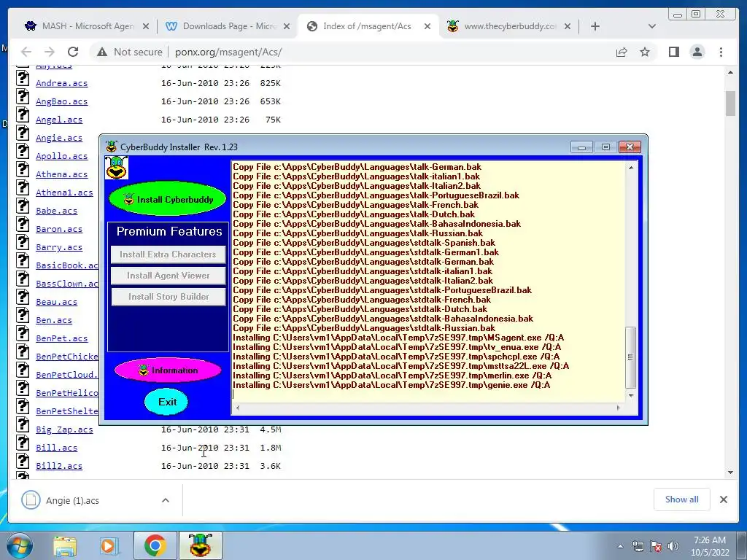The image size is (747, 560).
Task: Open the Athena1.acs link
Action: [64, 192]
